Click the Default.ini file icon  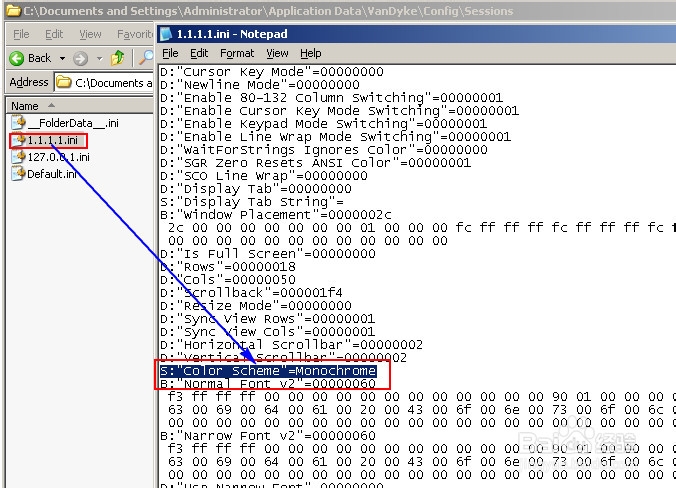tap(19, 174)
